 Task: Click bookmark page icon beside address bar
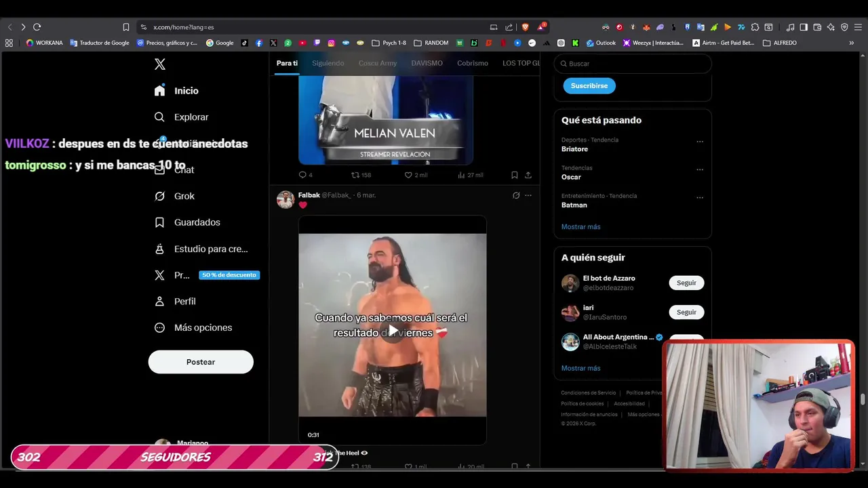[x=126, y=27]
